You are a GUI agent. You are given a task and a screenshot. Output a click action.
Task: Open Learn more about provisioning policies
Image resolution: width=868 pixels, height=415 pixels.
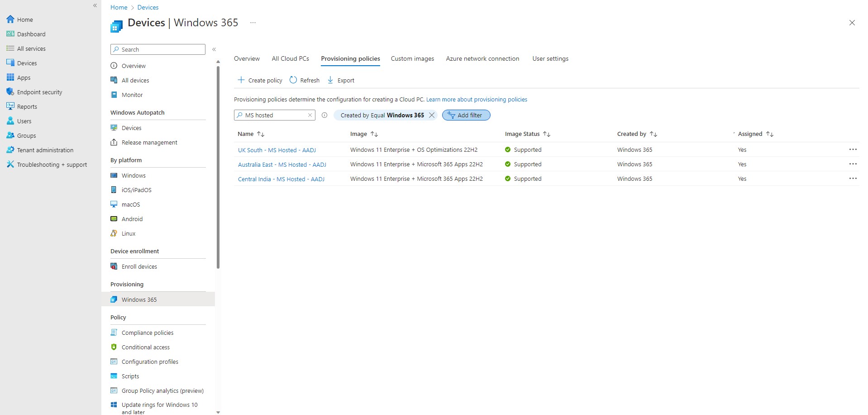click(x=477, y=99)
